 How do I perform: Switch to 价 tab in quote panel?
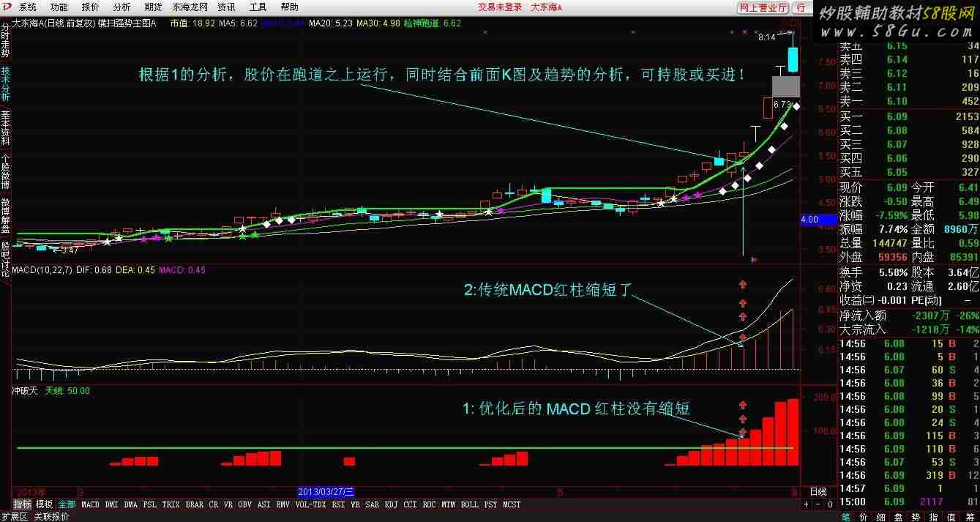click(x=864, y=516)
